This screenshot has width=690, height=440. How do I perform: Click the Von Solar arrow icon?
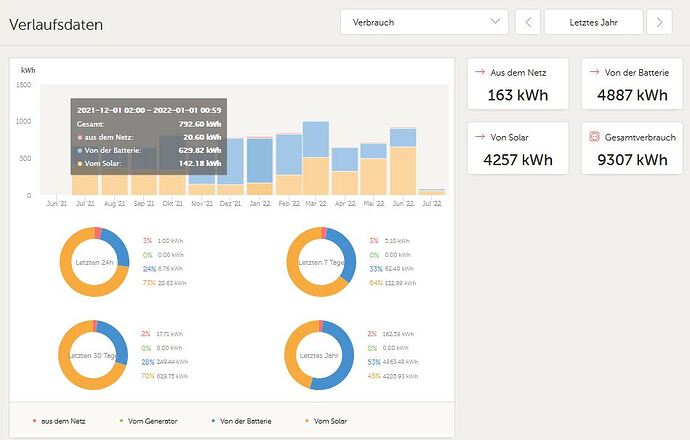coord(480,137)
